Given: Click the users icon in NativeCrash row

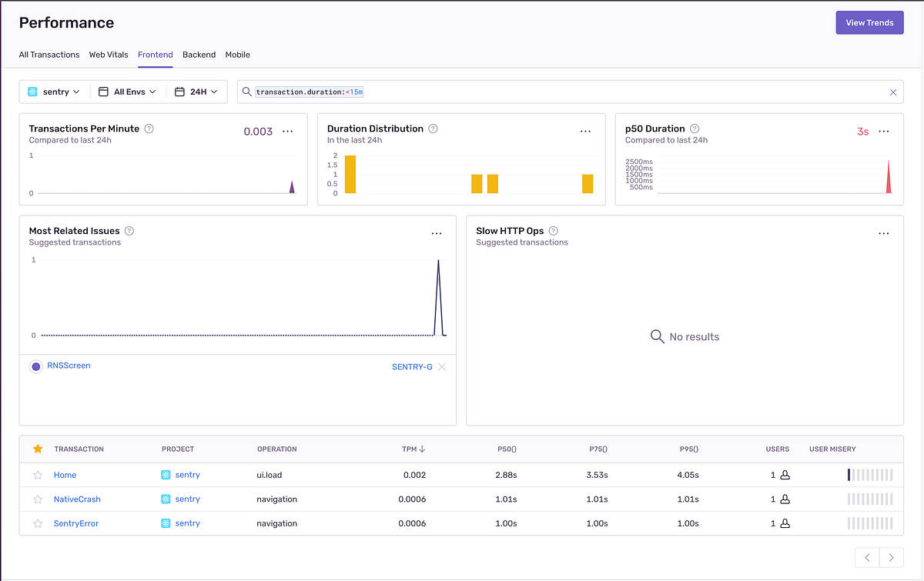Looking at the screenshot, I should click(x=785, y=499).
